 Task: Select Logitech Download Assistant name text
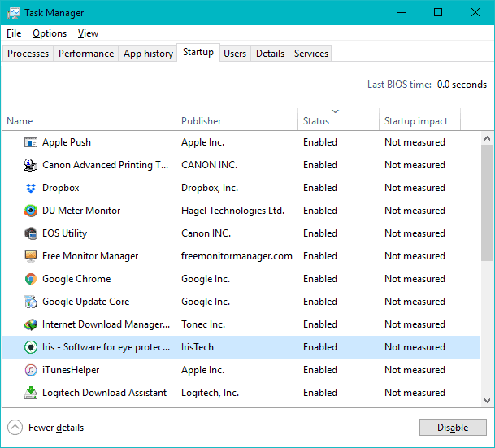[x=105, y=393]
